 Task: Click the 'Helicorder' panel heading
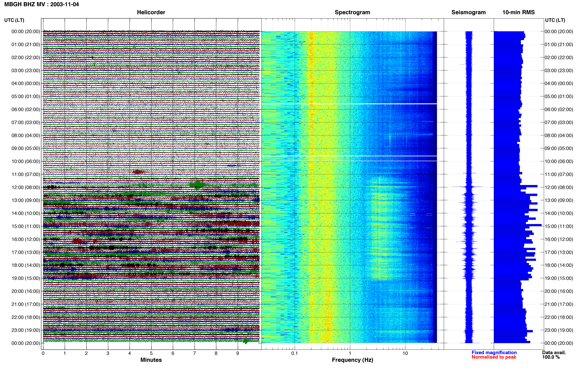[x=151, y=12]
